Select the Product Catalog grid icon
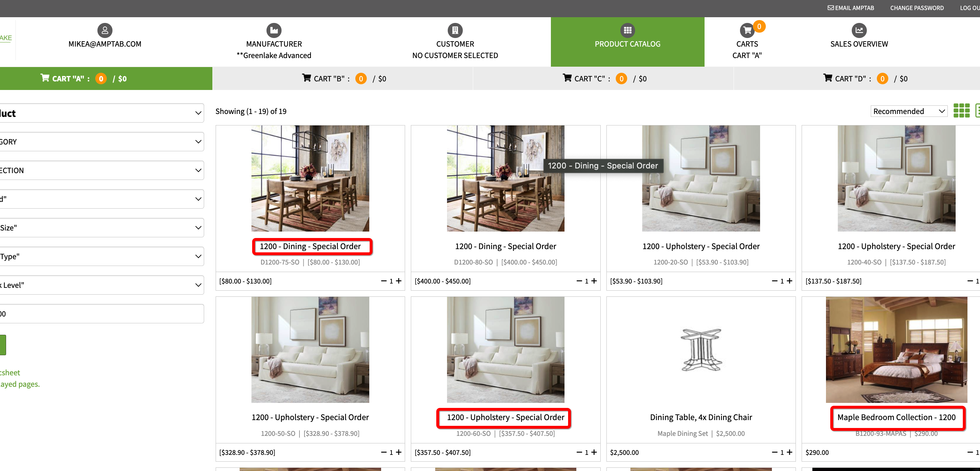Screen dimensions: 980x471 [627, 30]
